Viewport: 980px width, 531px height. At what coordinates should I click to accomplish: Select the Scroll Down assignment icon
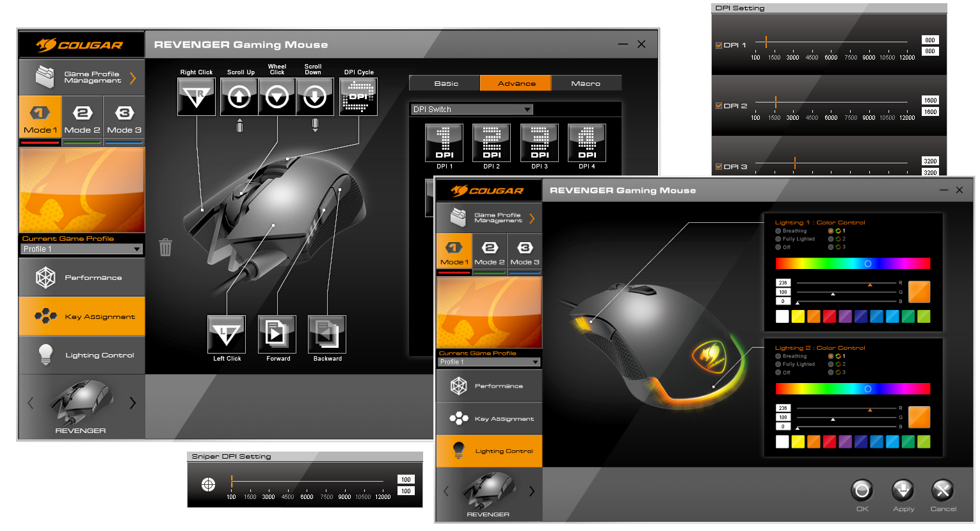315,97
